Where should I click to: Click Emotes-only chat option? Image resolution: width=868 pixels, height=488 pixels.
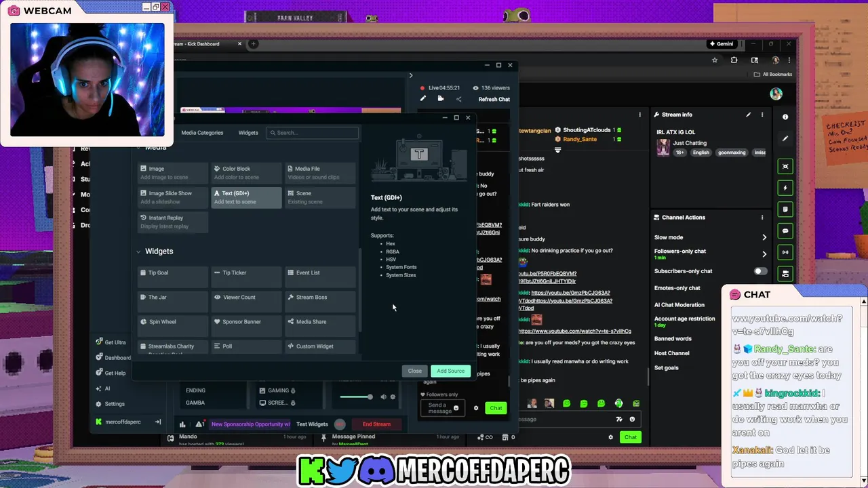tap(677, 288)
